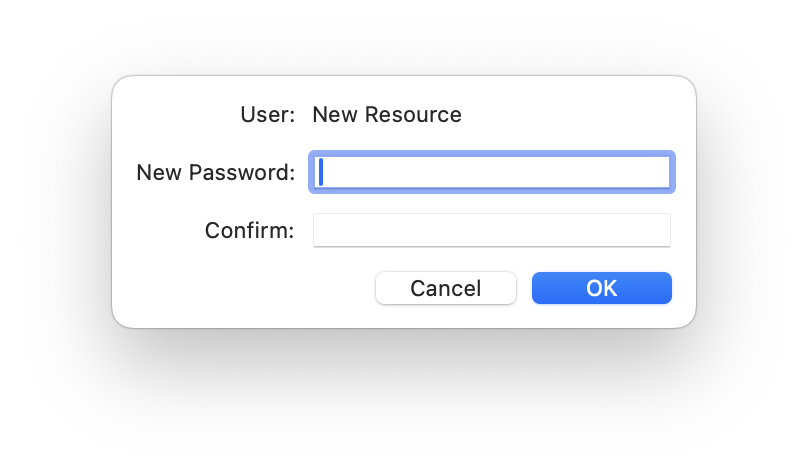The height and width of the screenshot is (476, 808).
Task: Click the "User:" label
Action: (268, 115)
